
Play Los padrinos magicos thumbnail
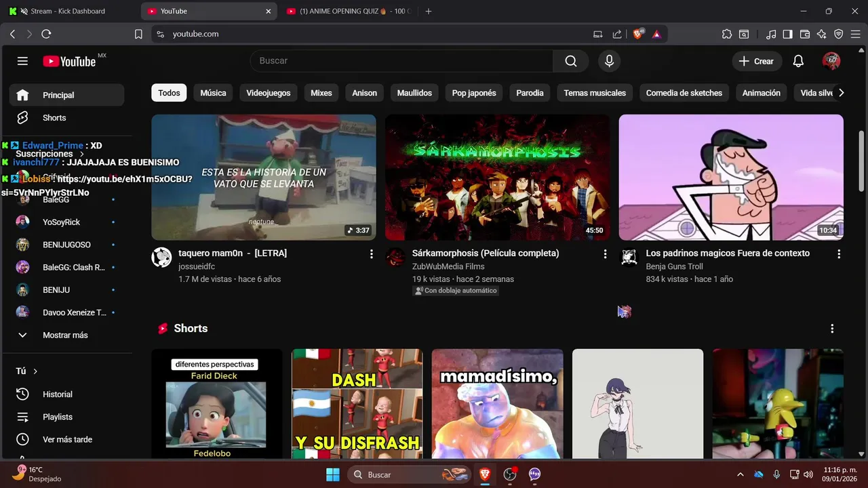coord(731,177)
